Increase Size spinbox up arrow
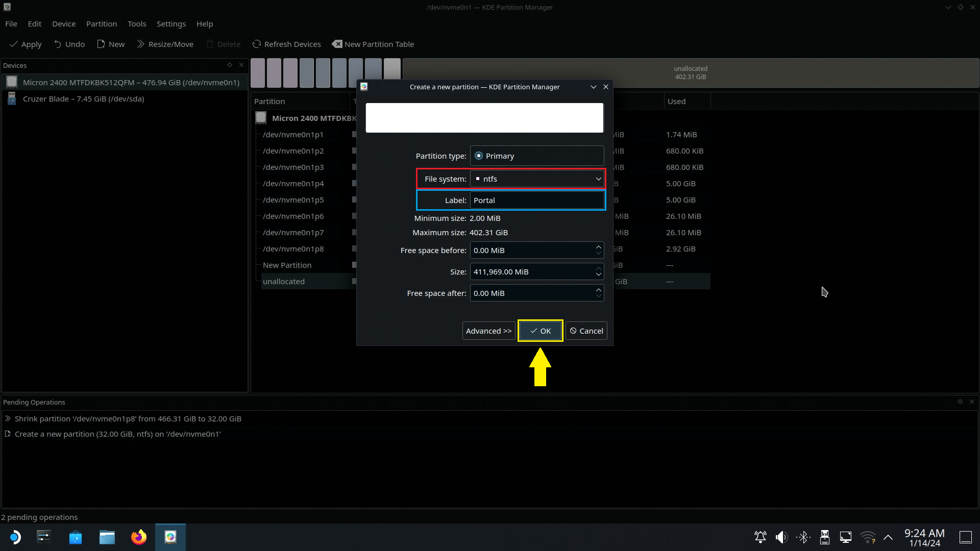 tap(598, 268)
